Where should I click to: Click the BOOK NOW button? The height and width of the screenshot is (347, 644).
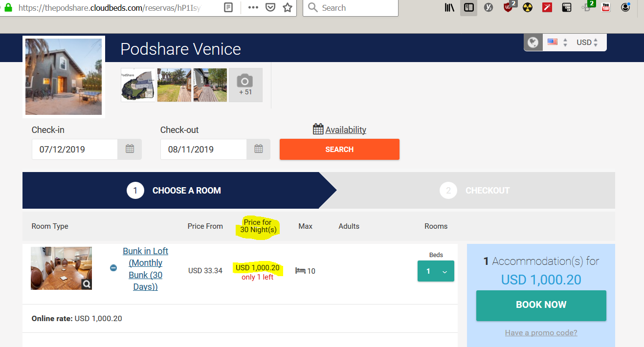tap(541, 305)
